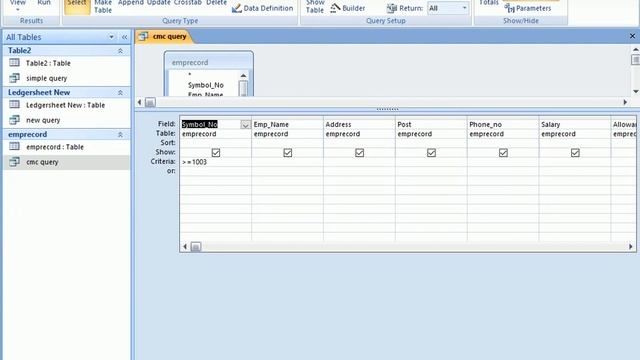The height and width of the screenshot is (360, 640).
Task: Run the query
Action: point(44,3)
